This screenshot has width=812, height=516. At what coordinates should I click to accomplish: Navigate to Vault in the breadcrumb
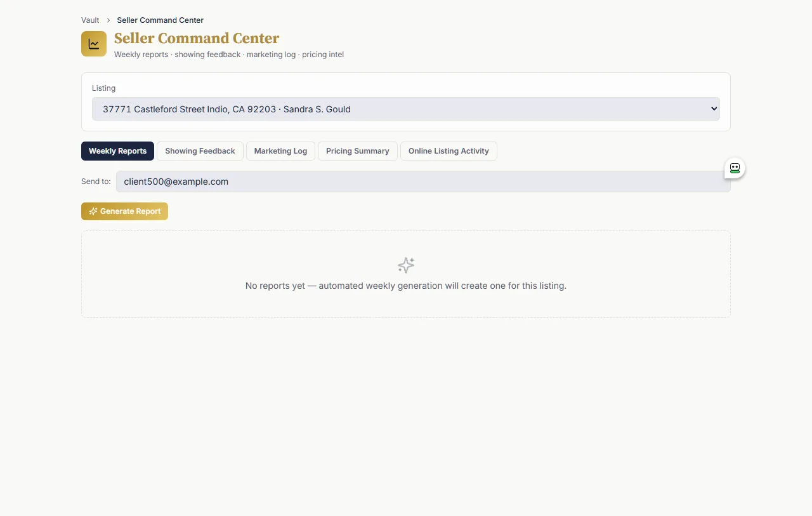point(90,20)
